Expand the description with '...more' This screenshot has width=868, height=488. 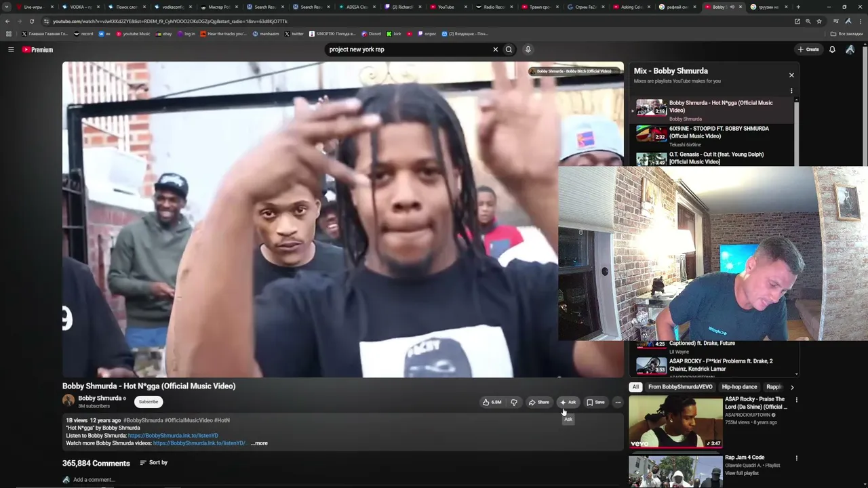pos(259,443)
